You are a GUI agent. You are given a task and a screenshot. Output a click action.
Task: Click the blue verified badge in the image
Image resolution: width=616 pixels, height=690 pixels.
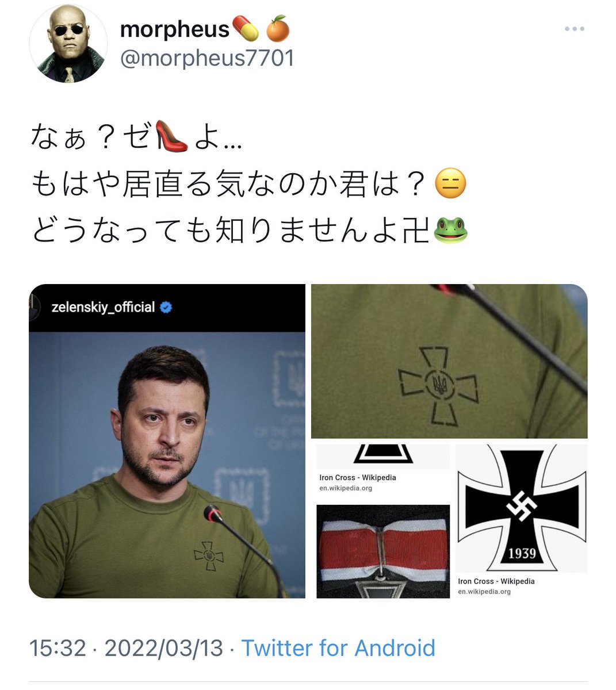166,308
